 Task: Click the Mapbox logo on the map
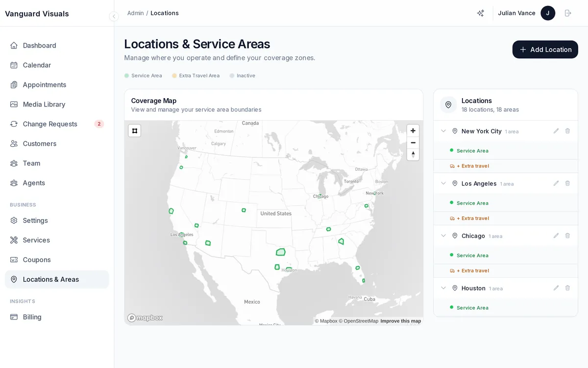(x=145, y=317)
